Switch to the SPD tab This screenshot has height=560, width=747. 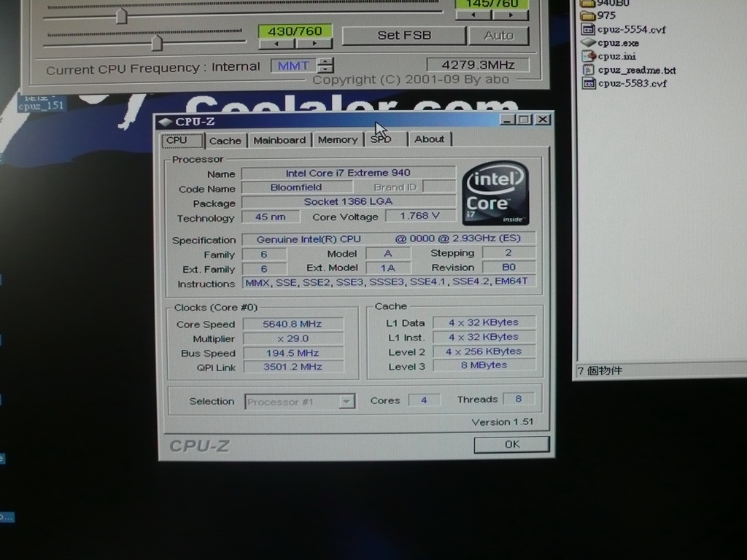pyautogui.click(x=386, y=139)
